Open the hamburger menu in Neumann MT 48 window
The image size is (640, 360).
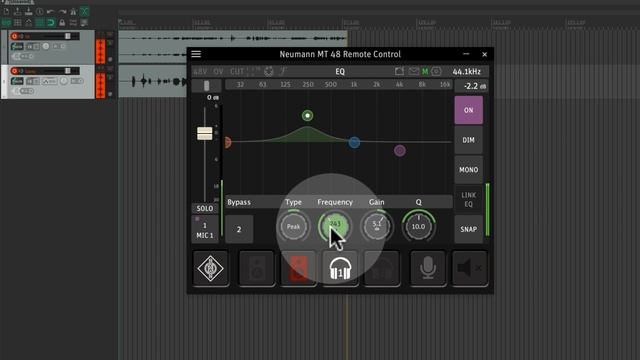[196, 54]
